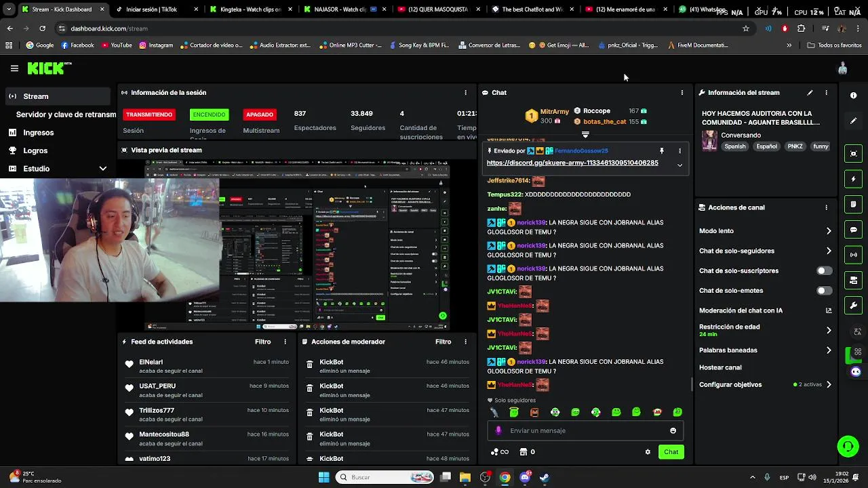
Task: Click the Mantecositou88 activity entry
Action: pos(208,439)
